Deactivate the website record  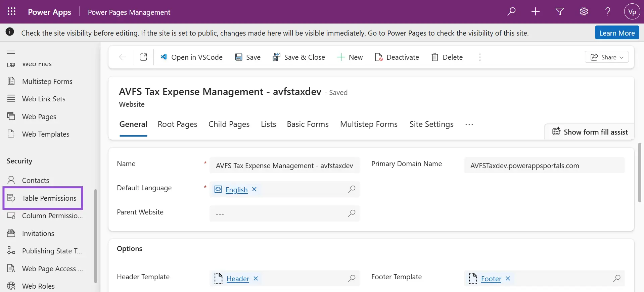pyautogui.click(x=397, y=57)
